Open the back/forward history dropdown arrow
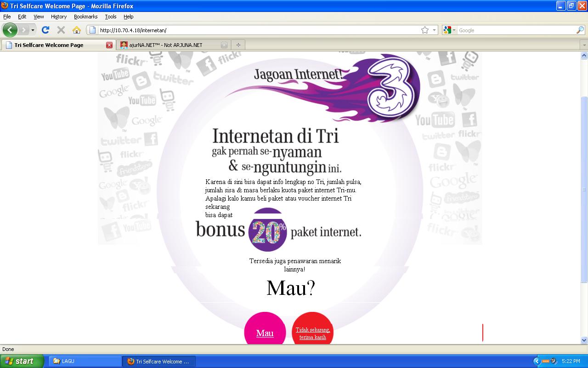This screenshot has width=588, height=368. point(33,30)
